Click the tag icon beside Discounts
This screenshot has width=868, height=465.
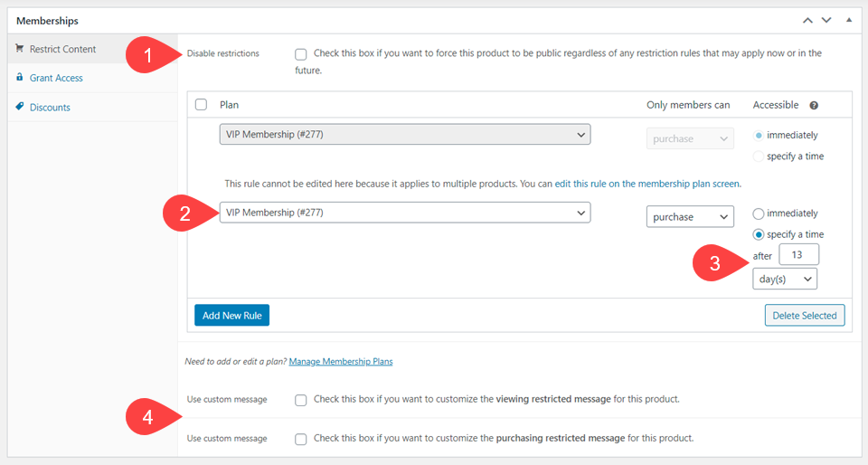click(20, 107)
